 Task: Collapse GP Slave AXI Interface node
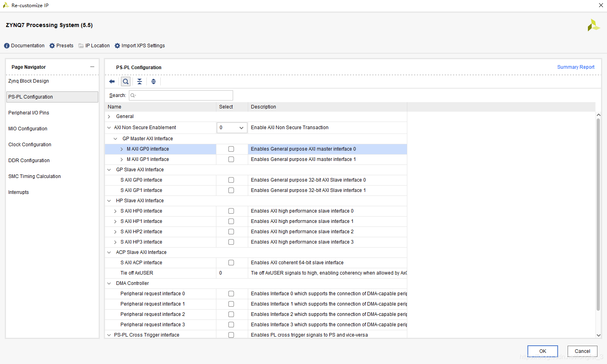(x=109, y=170)
